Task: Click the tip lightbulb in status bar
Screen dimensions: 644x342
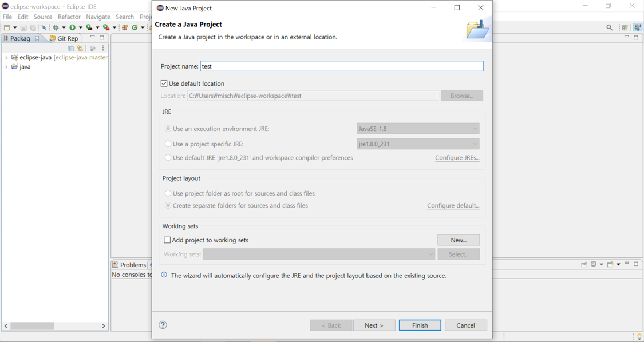Action: click(639, 337)
